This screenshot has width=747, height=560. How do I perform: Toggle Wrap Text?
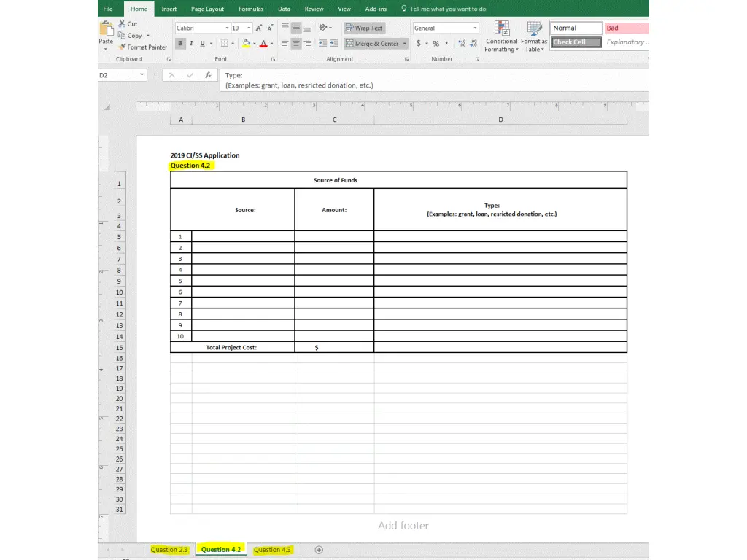click(x=365, y=28)
